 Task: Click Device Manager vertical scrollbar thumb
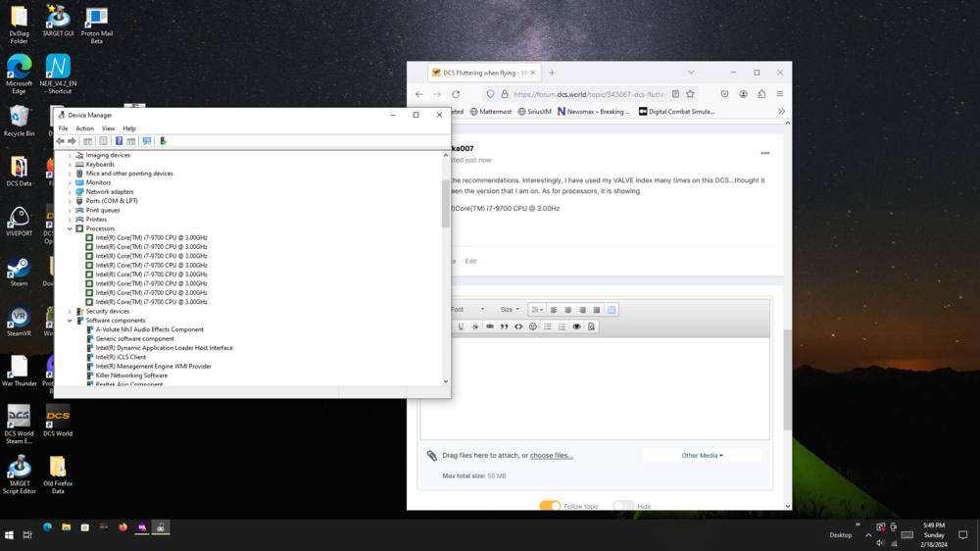446,203
